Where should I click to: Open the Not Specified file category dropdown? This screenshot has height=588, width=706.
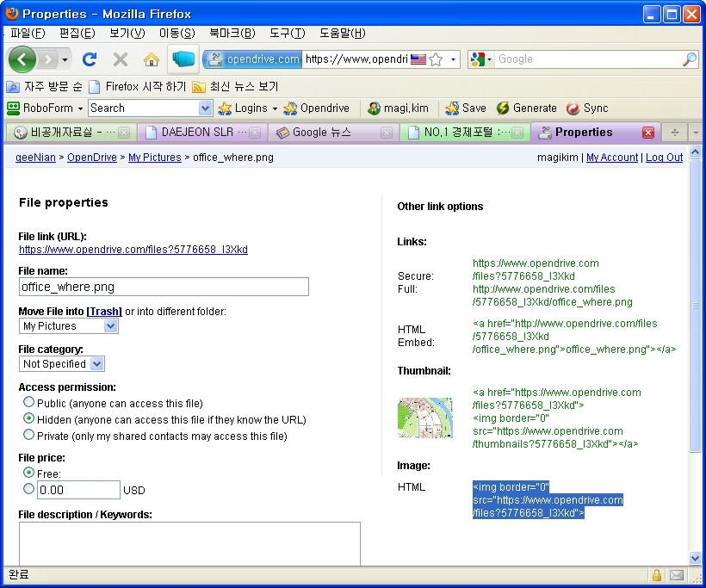(97, 363)
